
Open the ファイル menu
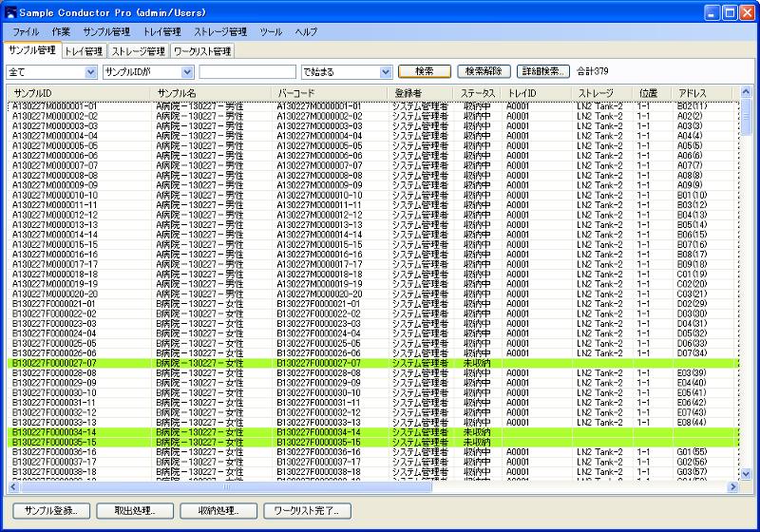point(26,31)
